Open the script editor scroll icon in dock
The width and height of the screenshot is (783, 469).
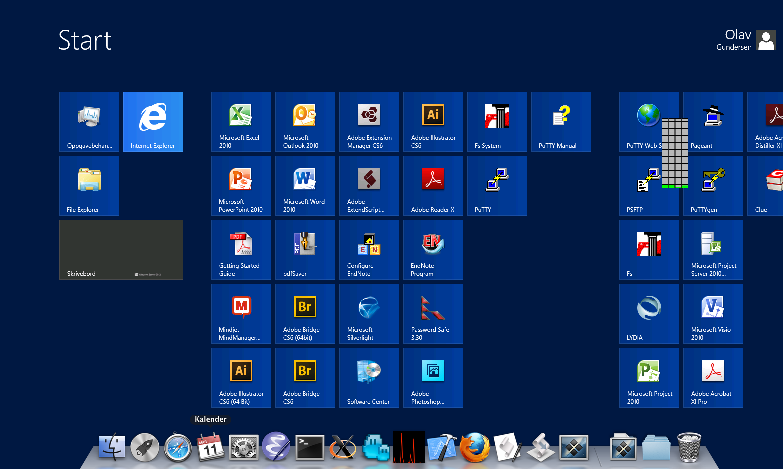click(507, 447)
